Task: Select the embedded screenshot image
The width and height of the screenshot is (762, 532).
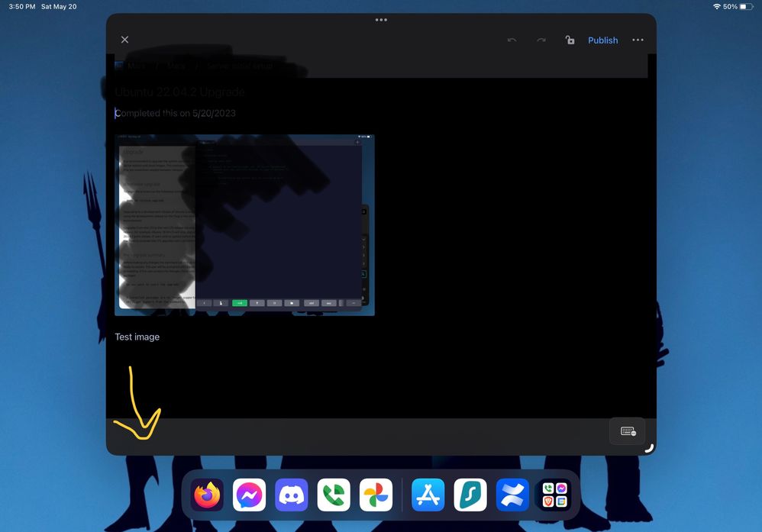Action: coord(244,225)
